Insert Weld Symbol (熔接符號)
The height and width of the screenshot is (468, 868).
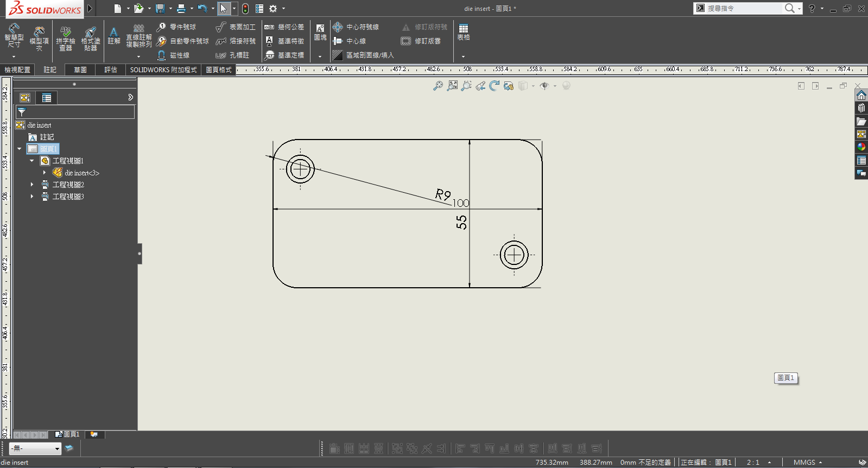[x=236, y=41]
